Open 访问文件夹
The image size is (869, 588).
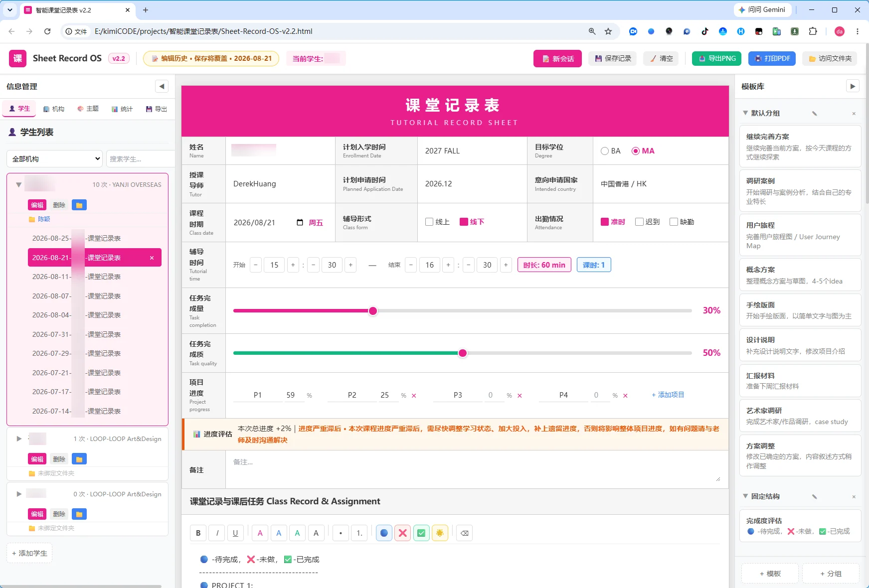coord(830,58)
